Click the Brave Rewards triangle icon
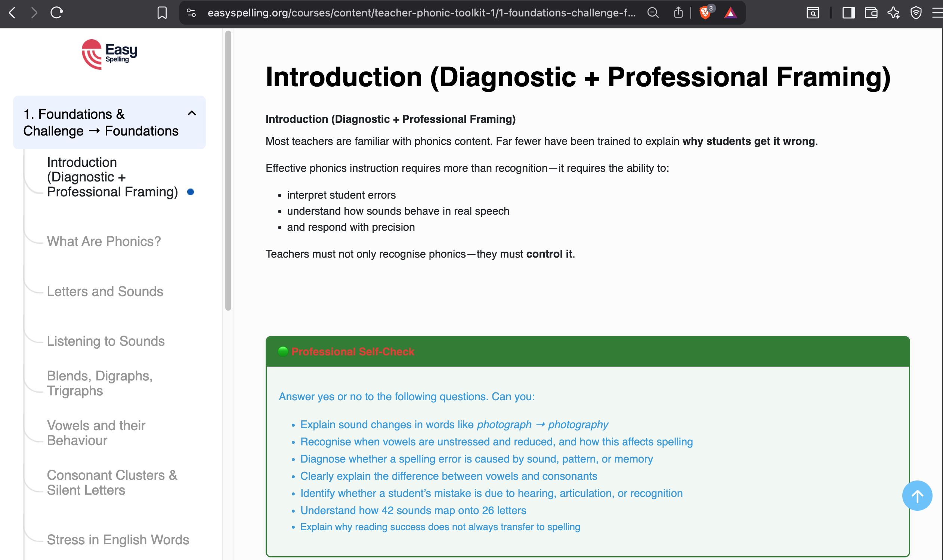The width and height of the screenshot is (943, 560). [730, 12]
